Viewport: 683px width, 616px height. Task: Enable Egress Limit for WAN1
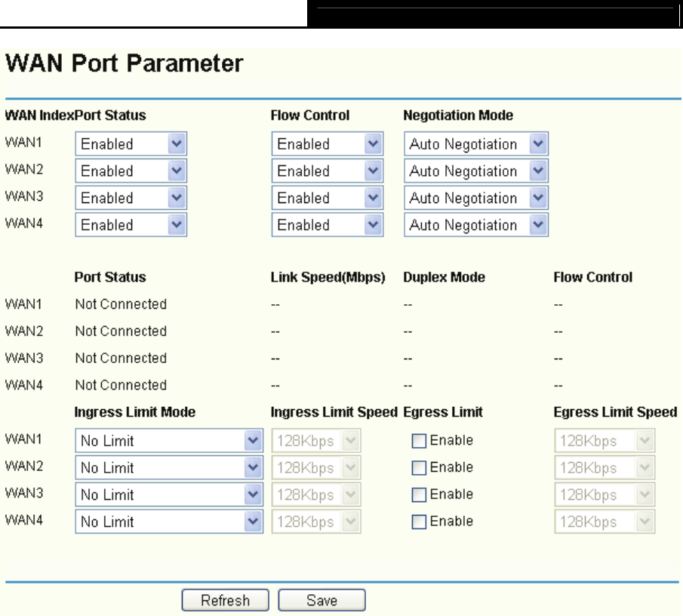point(419,441)
